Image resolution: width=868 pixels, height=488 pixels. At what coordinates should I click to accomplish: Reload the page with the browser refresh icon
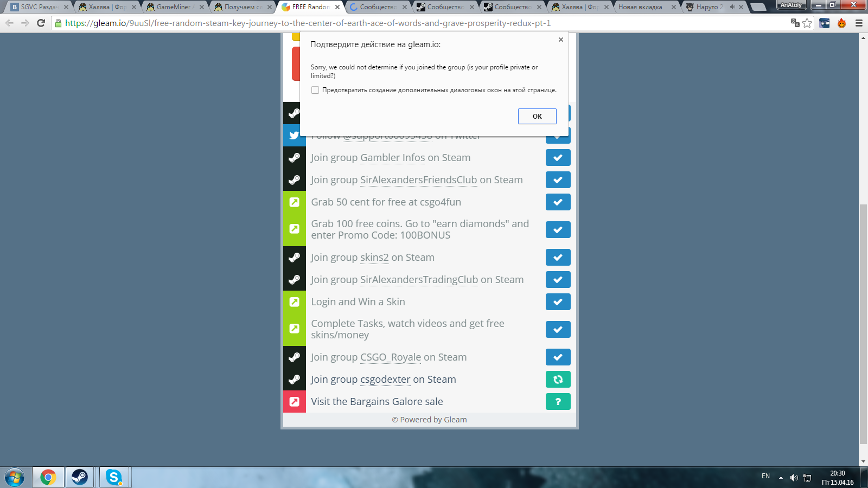coord(41,23)
